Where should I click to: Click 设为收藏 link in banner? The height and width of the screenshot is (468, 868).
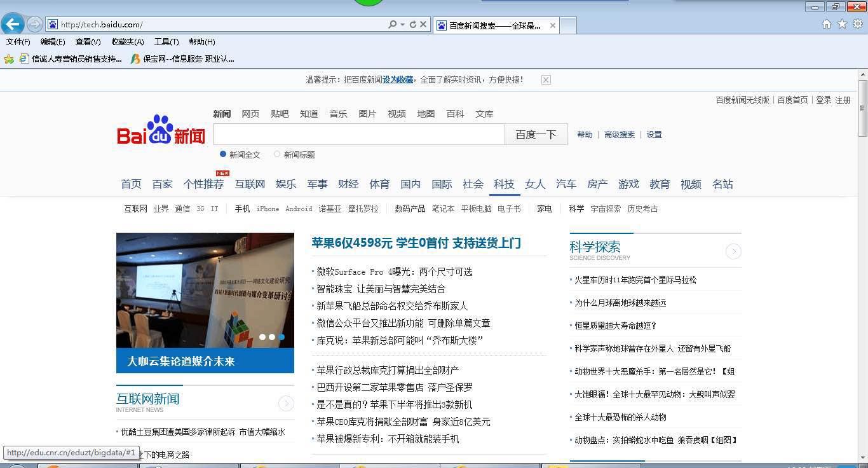click(398, 79)
